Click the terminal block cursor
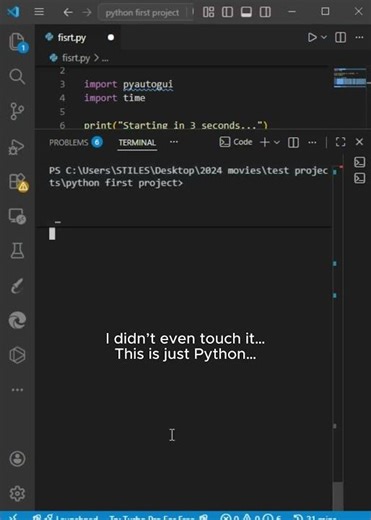The height and width of the screenshot is (520, 371). [x=52, y=233]
